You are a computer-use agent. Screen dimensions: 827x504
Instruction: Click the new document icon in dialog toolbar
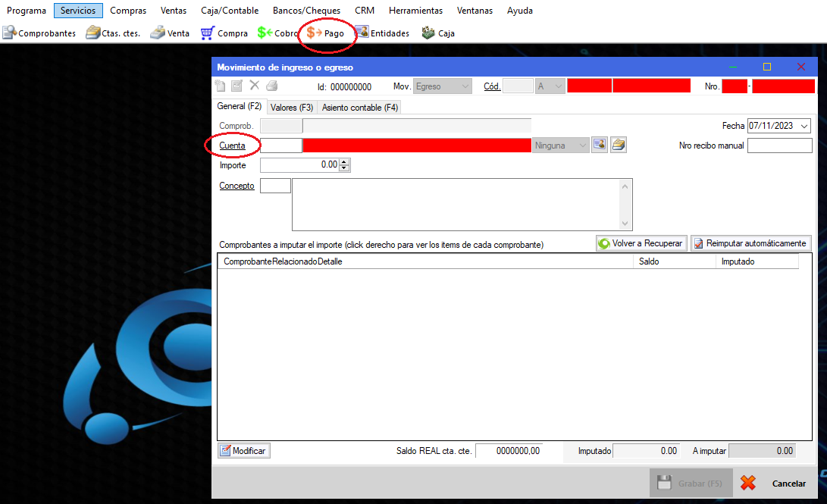221,86
